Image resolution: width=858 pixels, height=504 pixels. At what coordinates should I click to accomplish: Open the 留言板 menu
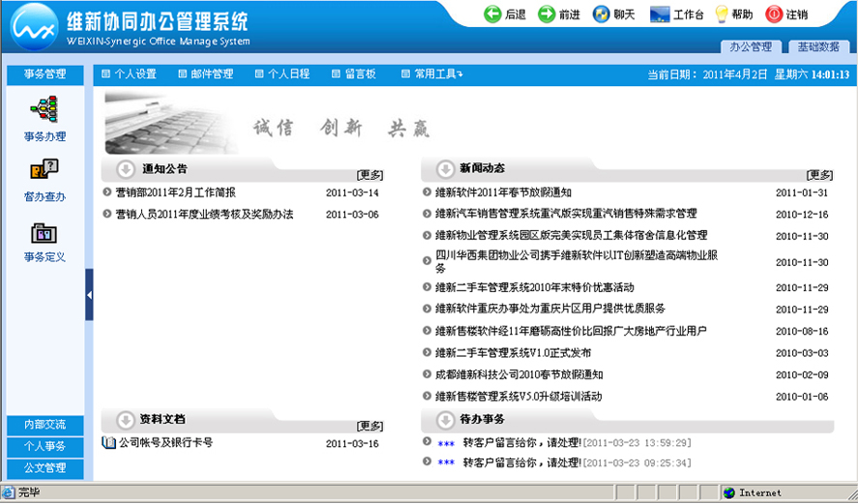tap(354, 74)
